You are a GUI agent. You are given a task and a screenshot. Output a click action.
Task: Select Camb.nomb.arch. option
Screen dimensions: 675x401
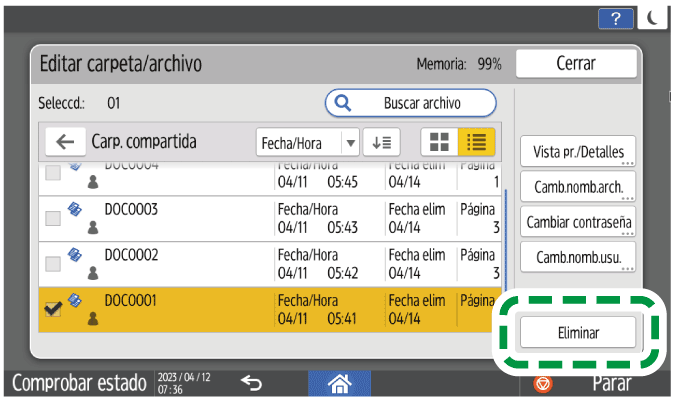(578, 185)
